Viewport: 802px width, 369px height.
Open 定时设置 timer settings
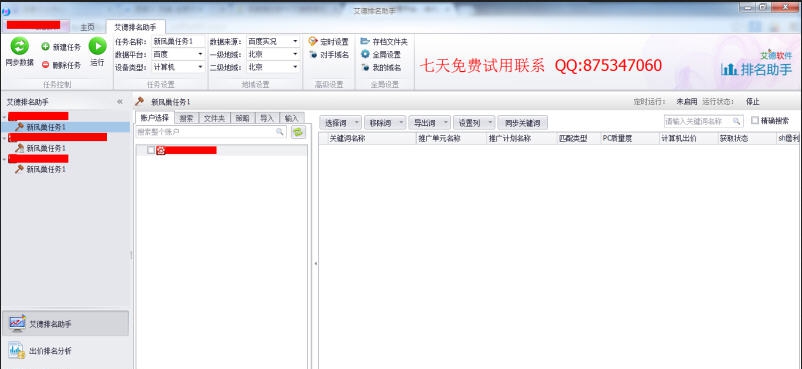pyautogui.click(x=328, y=41)
